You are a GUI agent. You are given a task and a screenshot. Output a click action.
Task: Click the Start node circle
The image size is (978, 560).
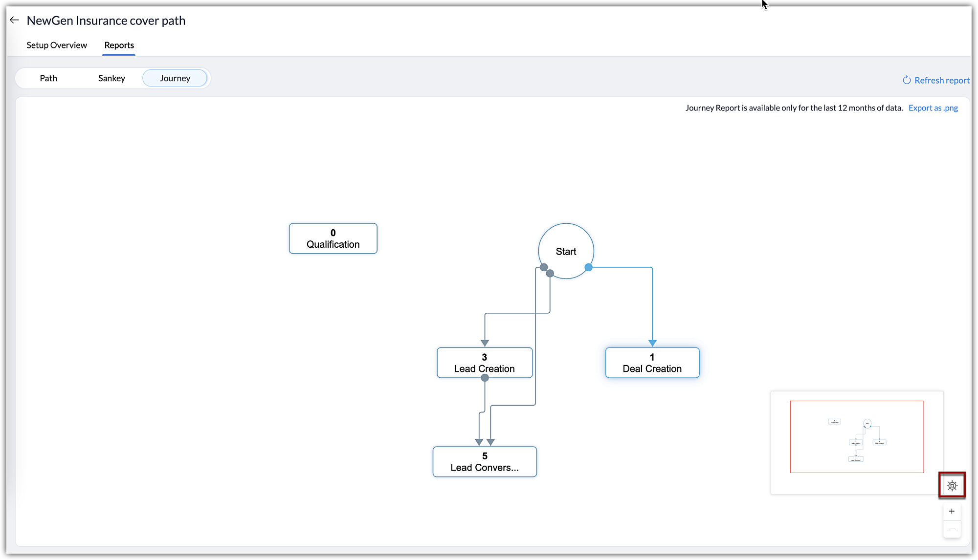point(566,251)
